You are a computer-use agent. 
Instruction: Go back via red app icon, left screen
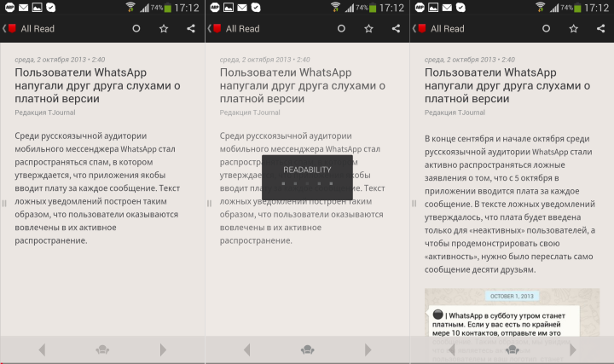click(x=12, y=28)
